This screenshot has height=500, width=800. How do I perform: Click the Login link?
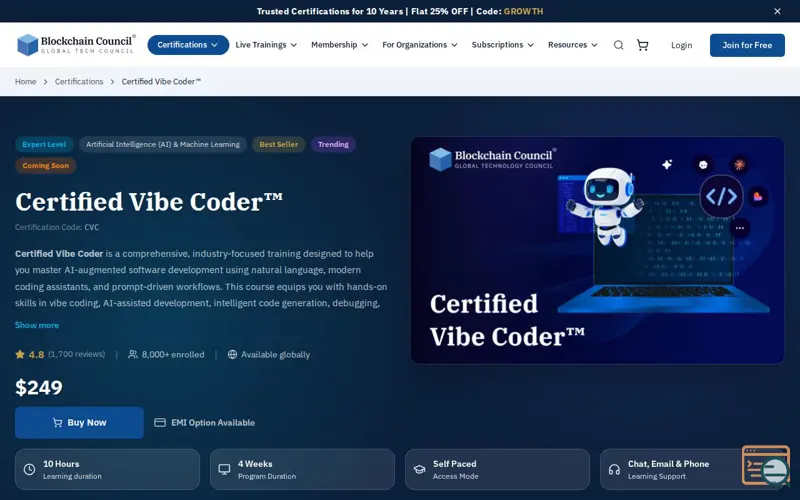pos(681,45)
